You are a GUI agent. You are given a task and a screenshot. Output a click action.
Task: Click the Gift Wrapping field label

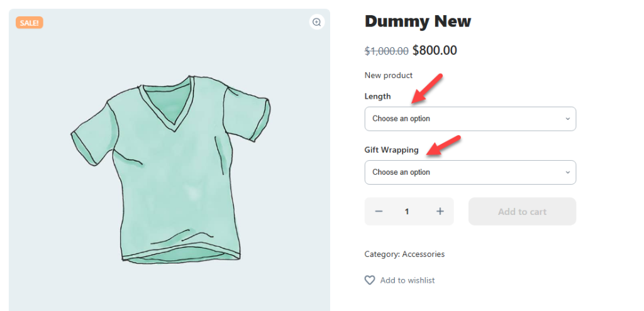[x=391, y=150]
